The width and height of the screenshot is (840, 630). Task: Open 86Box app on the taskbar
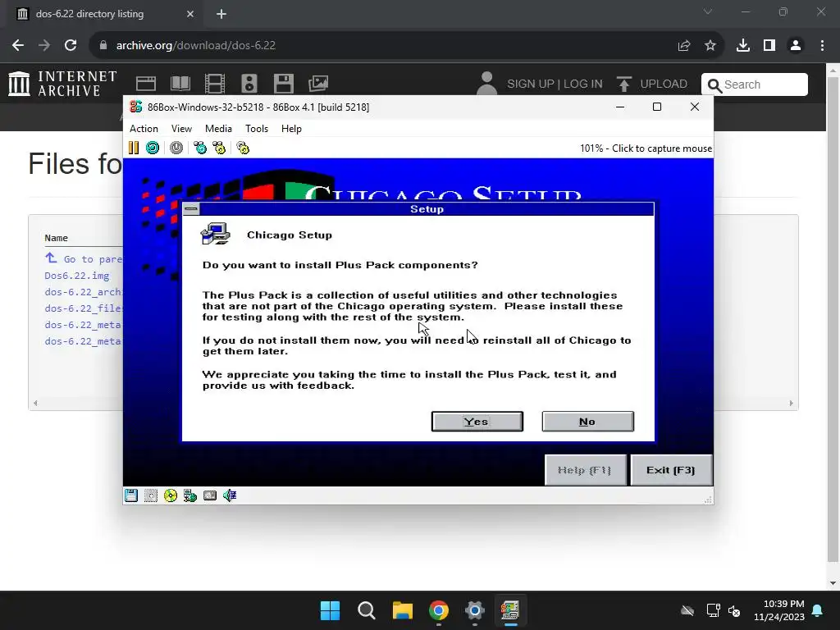(x=510, y=610)
